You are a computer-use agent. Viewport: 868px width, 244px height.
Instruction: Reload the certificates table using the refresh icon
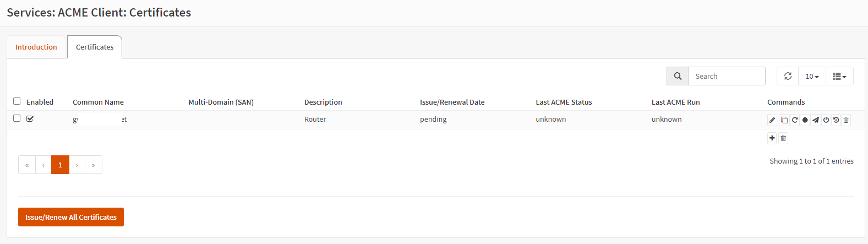point(788,76)
